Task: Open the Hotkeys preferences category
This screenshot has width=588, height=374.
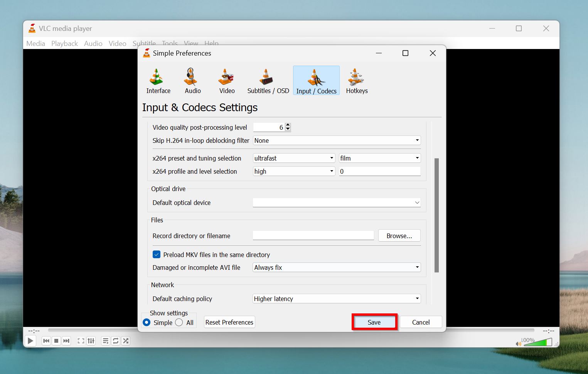Action: (x=357, y=81)
